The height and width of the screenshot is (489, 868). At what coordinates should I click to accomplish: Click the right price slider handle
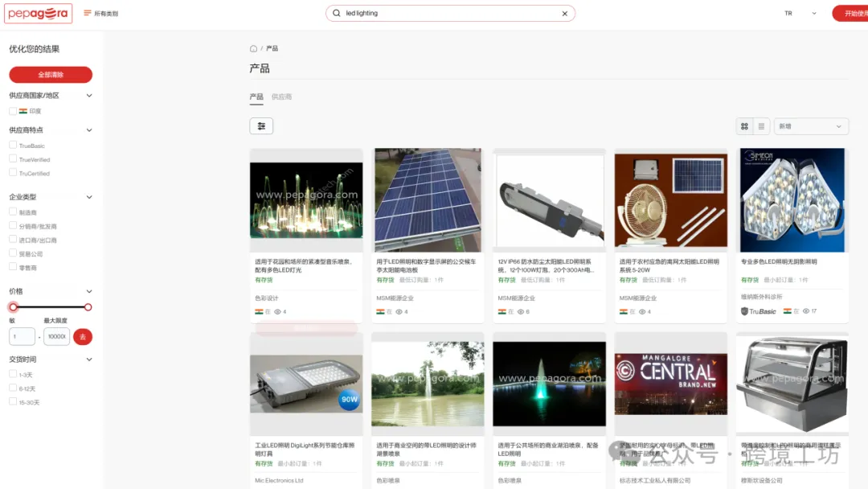click(88, 307)
